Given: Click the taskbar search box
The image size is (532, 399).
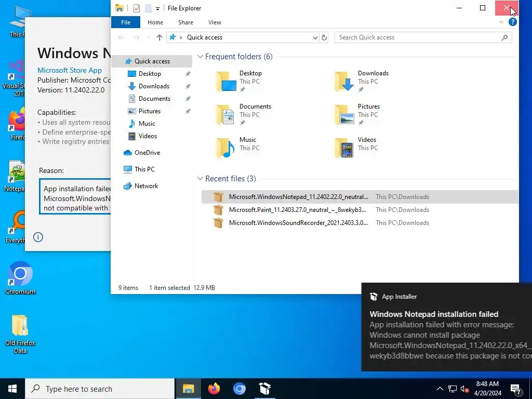Looking at the screenshot, I should click(100, 389).
